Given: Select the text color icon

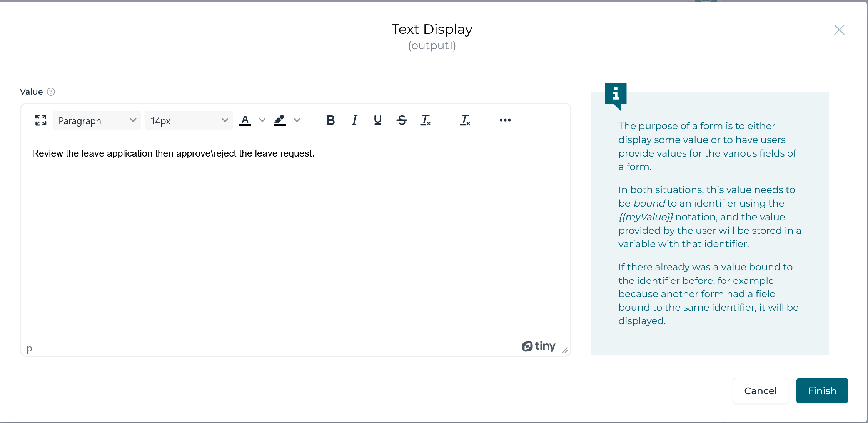Looking at the screenshot, I should coord(245,120).
